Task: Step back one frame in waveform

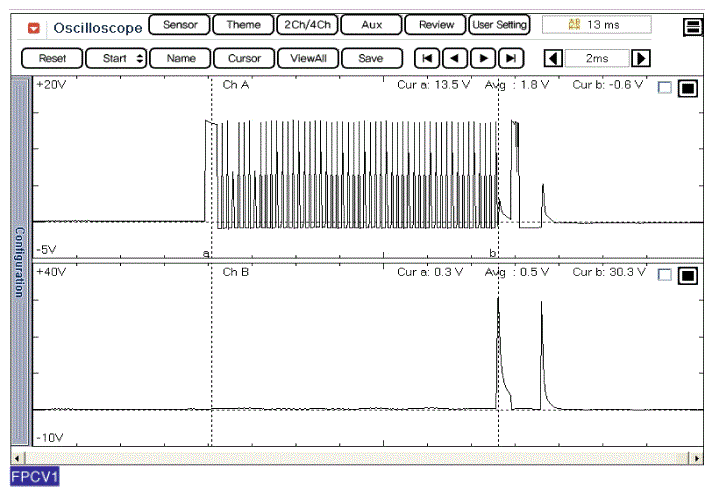Action: 455,59
